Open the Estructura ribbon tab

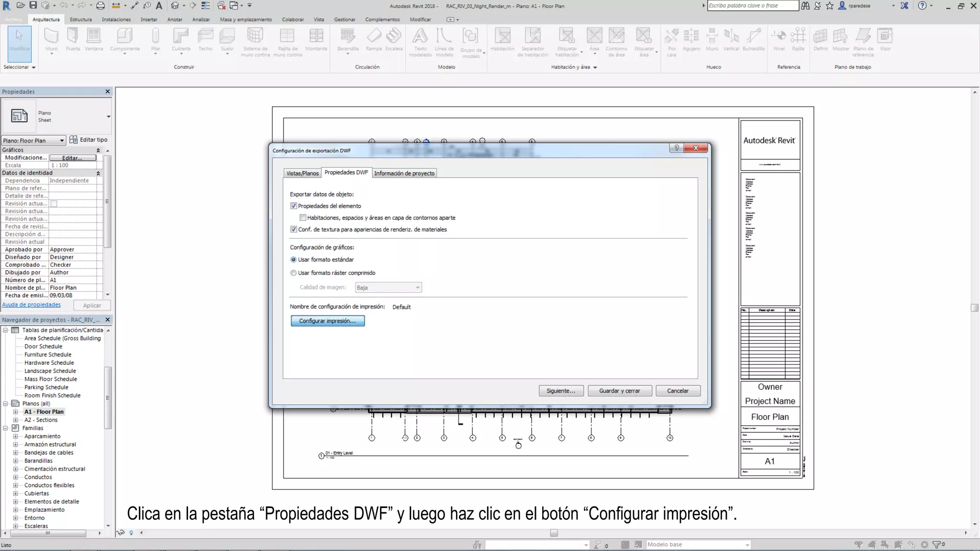pos(80,20)
